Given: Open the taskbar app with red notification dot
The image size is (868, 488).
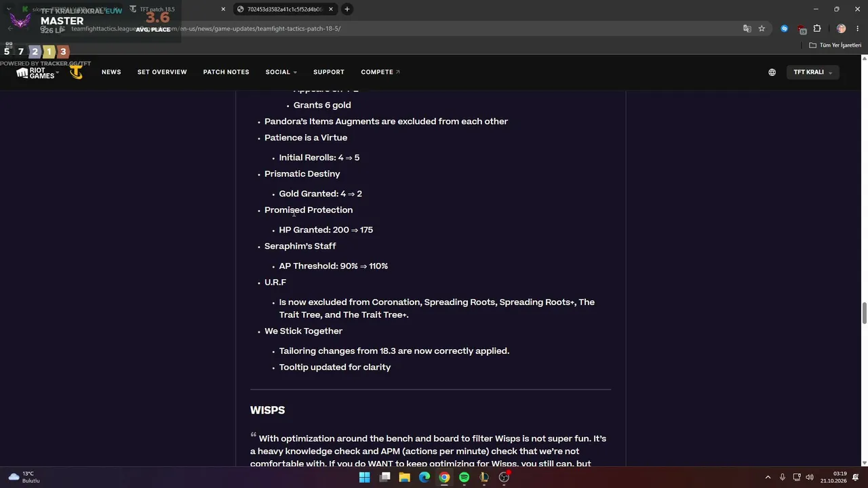Looking at the screenshot, I should point(505,477).
